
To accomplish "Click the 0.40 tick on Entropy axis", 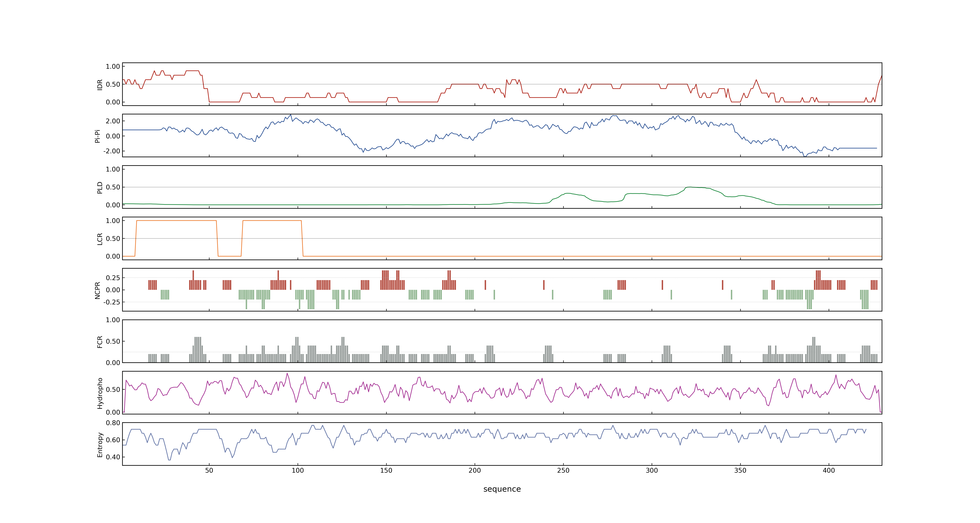I will coord(113,457).
